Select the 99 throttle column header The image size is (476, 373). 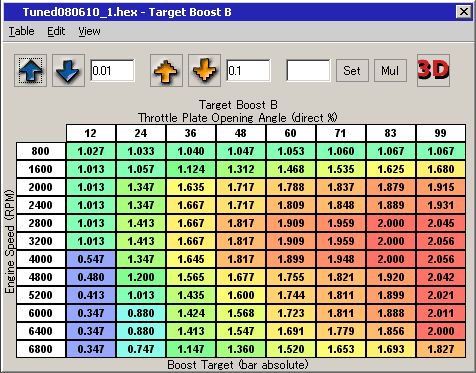441,133
